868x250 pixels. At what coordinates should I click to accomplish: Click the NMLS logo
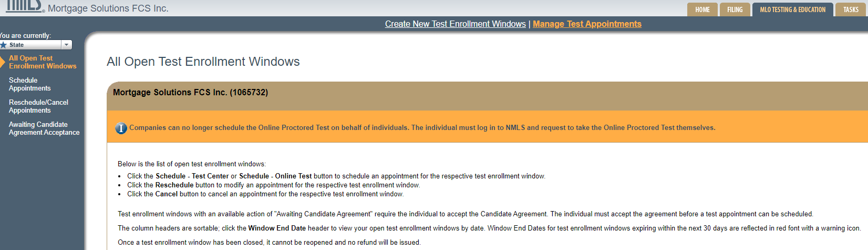pos(24,6)
